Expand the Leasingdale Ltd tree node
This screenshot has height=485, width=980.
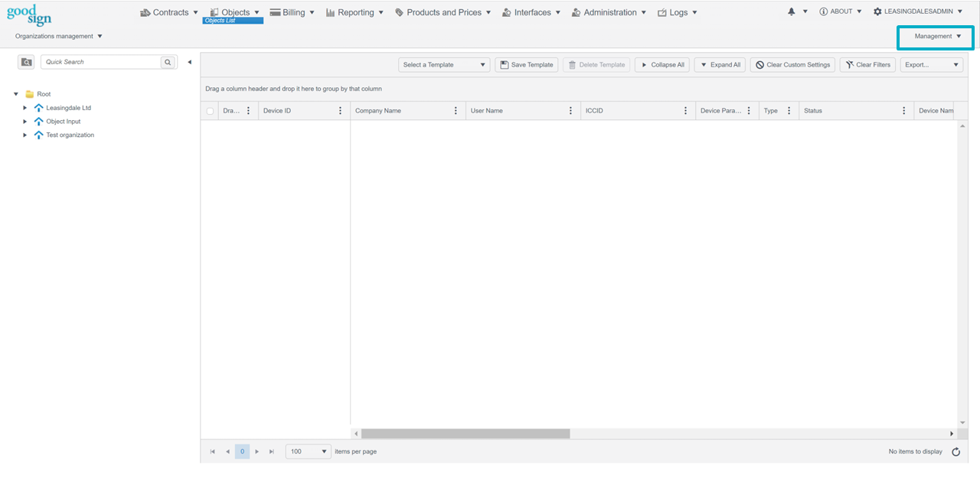pos(25,108)
